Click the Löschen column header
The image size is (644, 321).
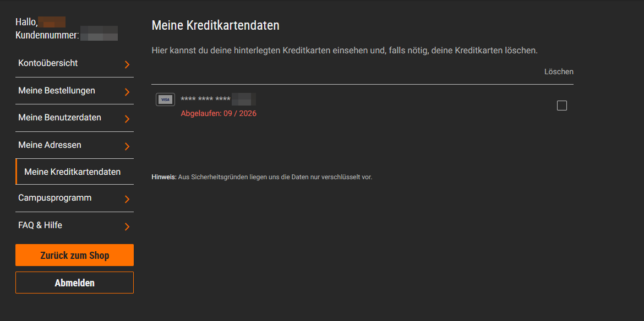point(559,72)
